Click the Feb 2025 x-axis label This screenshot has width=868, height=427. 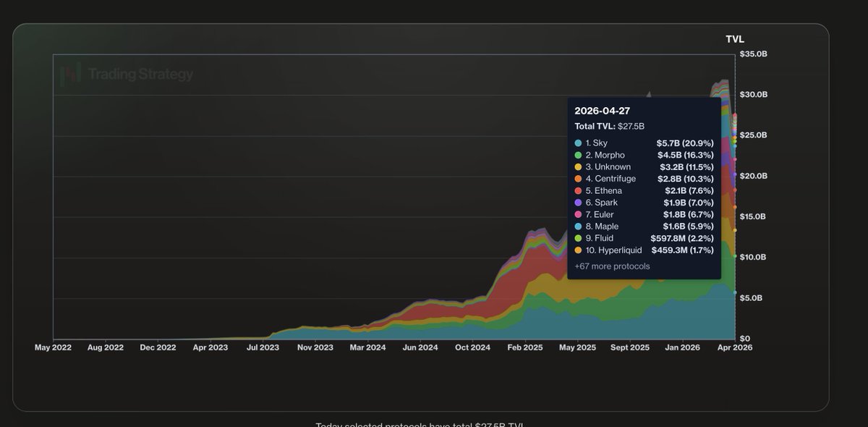click(524, 347)
